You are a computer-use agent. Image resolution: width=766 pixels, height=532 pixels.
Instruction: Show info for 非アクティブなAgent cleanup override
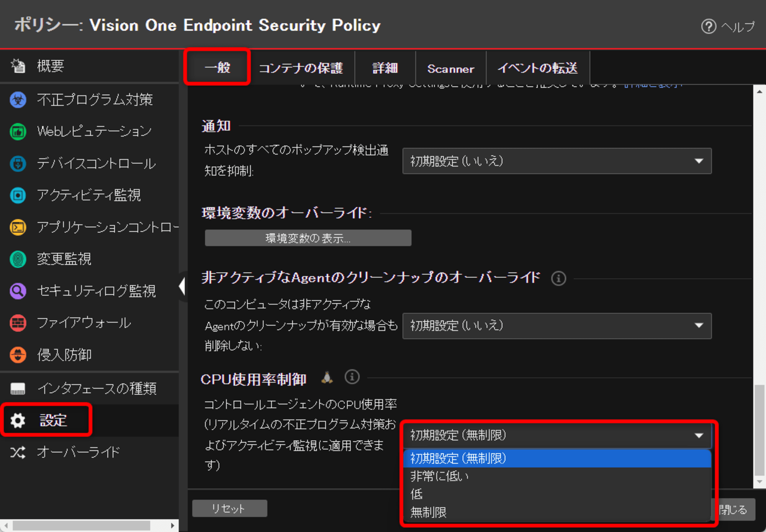point(558,278)
